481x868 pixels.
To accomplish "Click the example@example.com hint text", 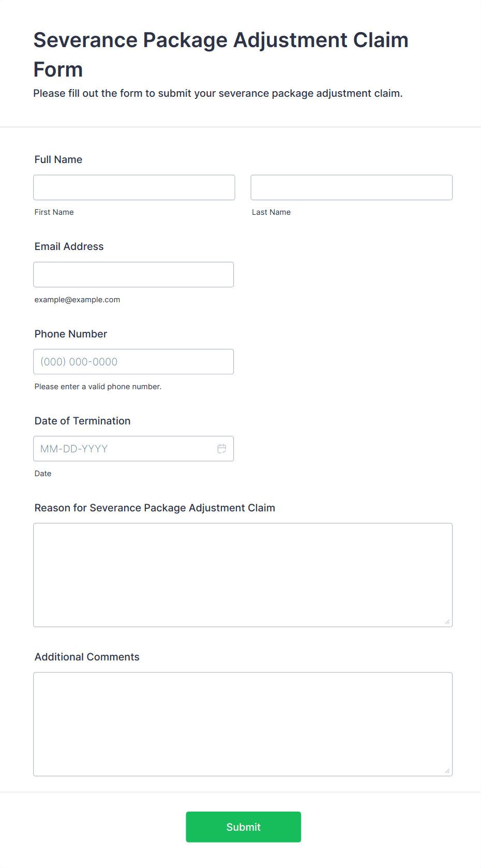I will coord(78,300).
